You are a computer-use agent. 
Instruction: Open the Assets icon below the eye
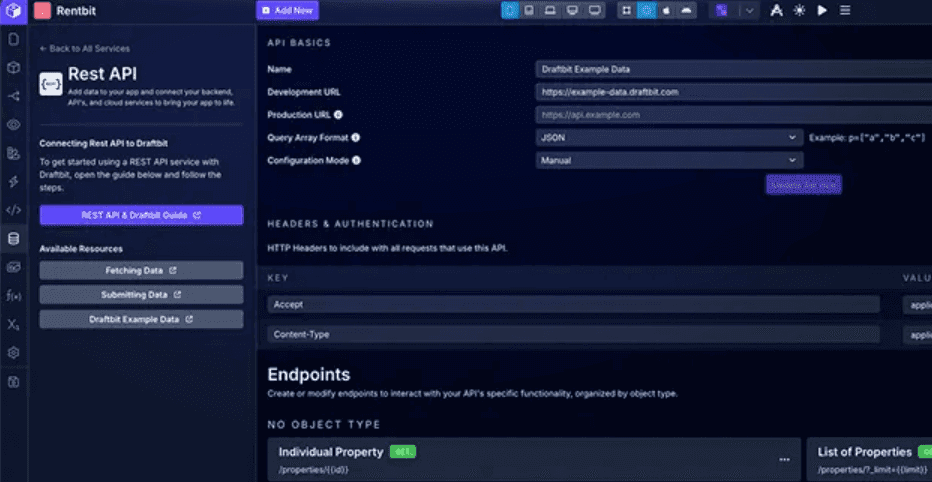point(13,153)
